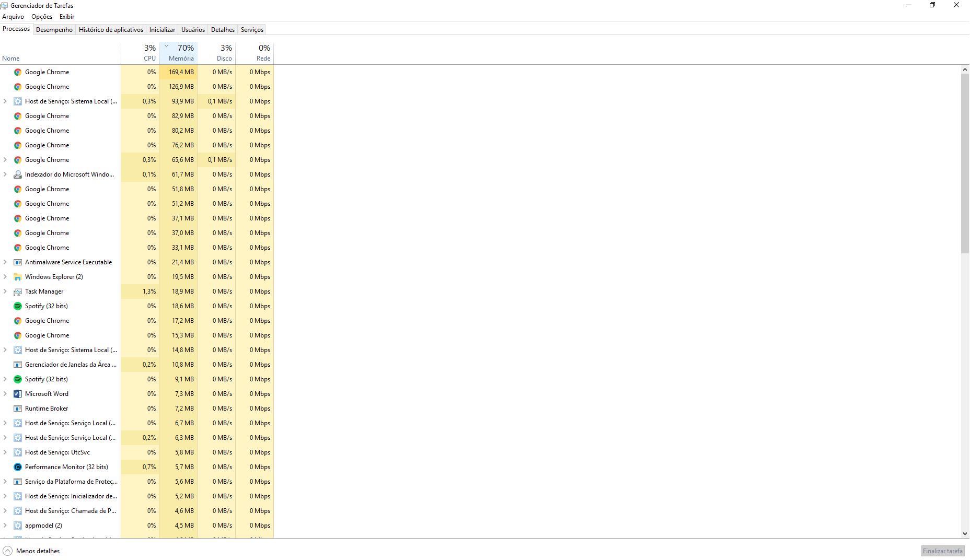Open the Opções menu
This screenshot has width=970, height=560.
(42, 17)
